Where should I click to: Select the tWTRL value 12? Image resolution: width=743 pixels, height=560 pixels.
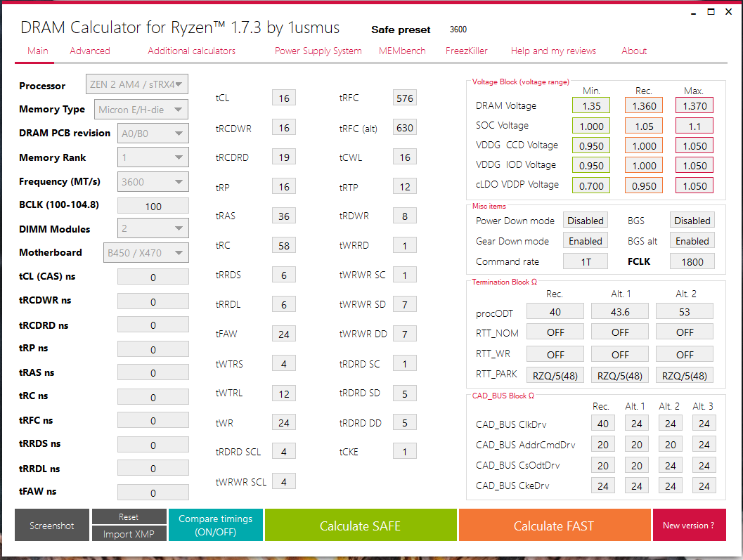click(x=284, y=393)
